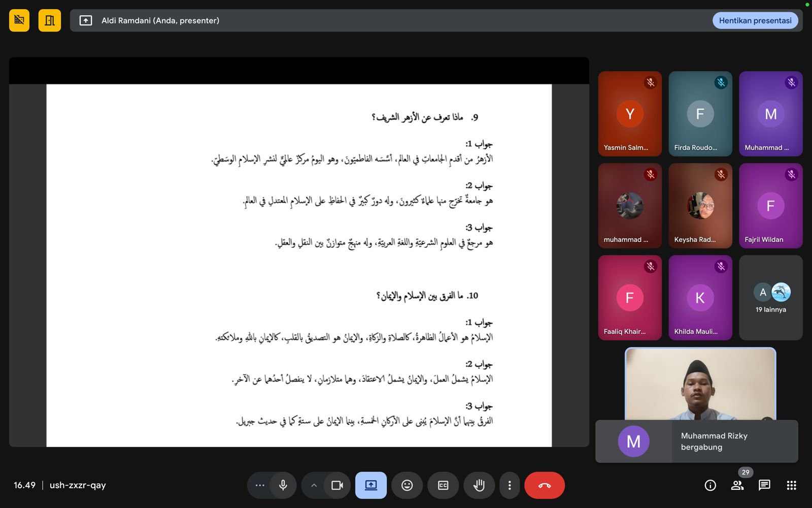Open the participants people panel
Viewport: 812px width, 508px height.
737,485
